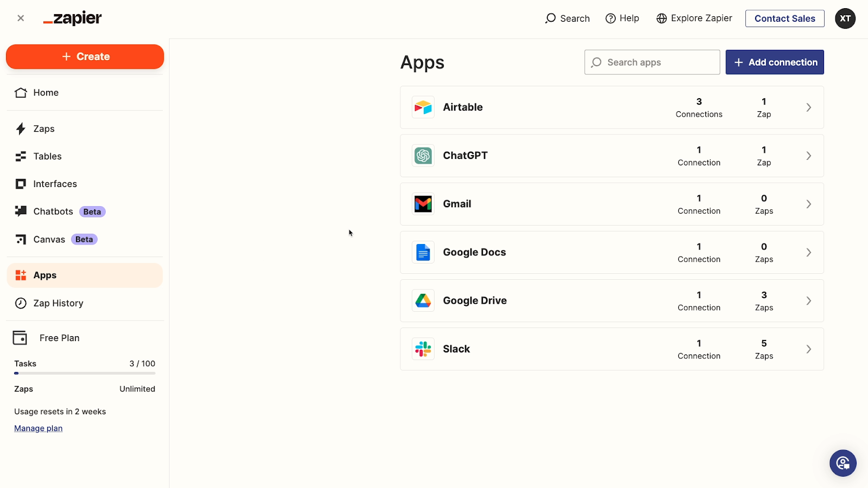Click the Usage resets in 2 weeks text

[60, 412]
